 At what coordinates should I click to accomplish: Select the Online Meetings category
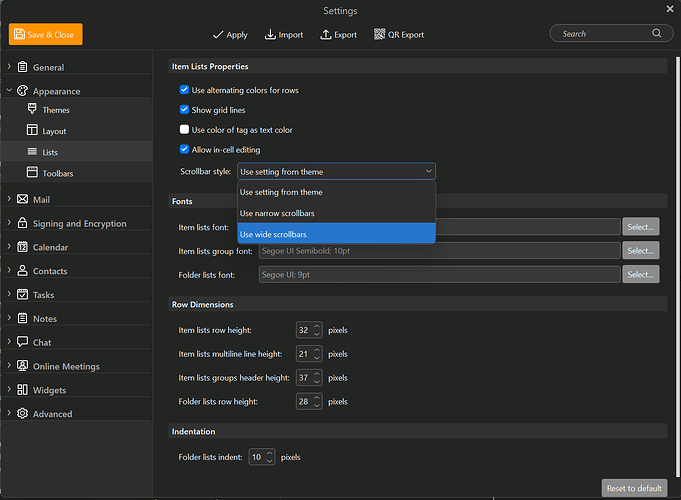pyautogui.click(x=66, y=366)
